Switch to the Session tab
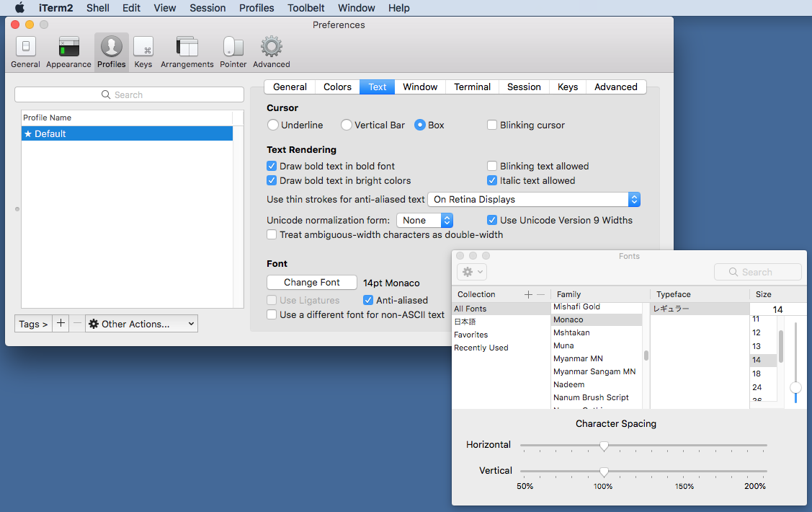The height and width of the screenshot is (512, 812). coord(524,87)
